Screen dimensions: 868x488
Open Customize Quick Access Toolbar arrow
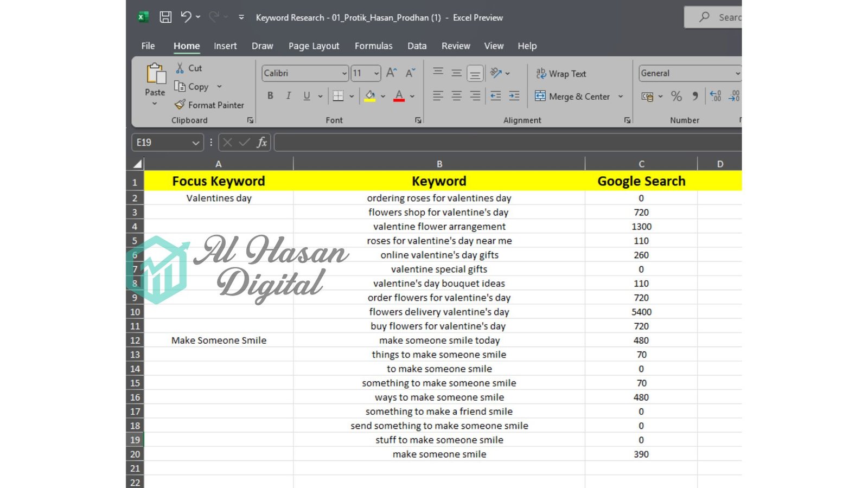click(241, 17)
